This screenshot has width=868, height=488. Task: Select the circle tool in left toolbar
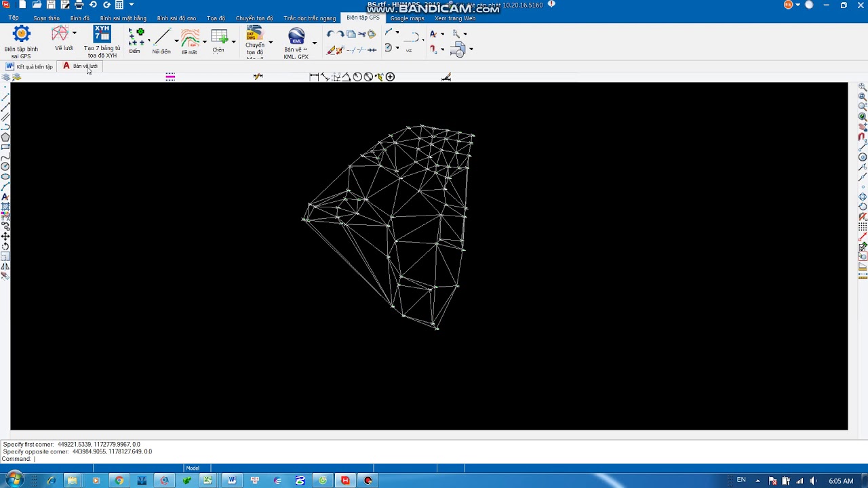pyautogui.click(x=5, y=167)
